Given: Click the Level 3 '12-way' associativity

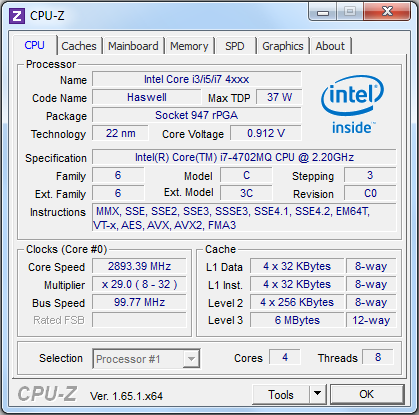Looking at the screenshot, I should pyautogui.click(x=371, y=320).
